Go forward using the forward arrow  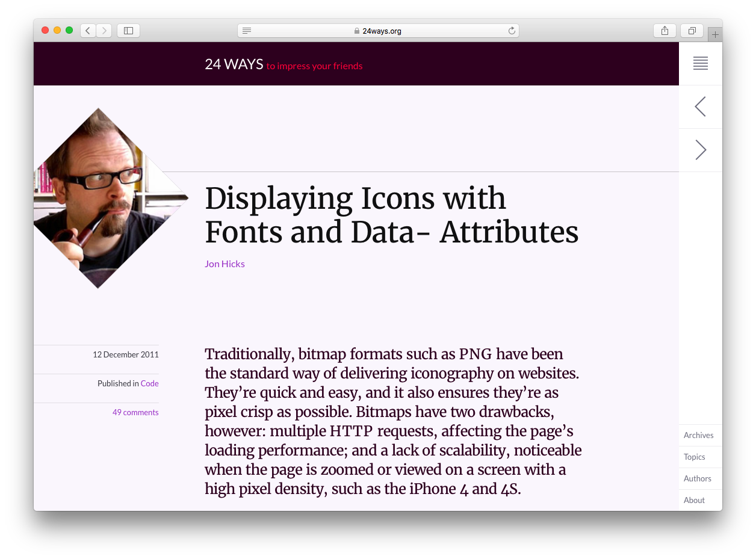click(104, 30)
